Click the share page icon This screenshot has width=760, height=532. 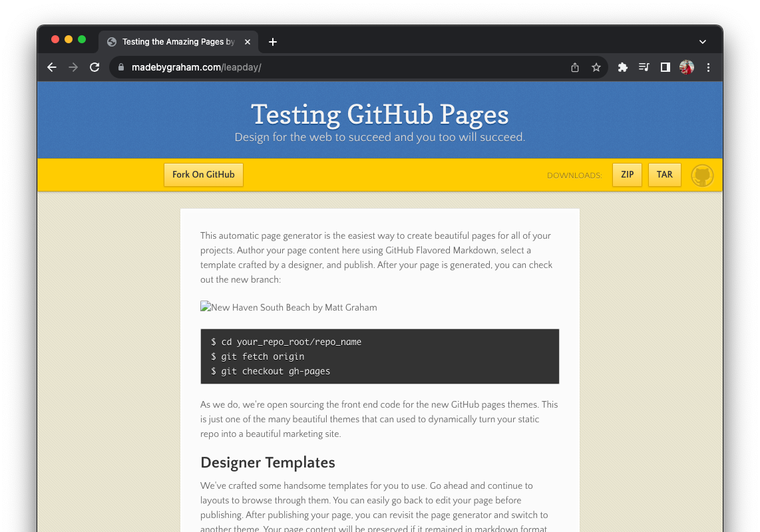(x=575, y=67)
